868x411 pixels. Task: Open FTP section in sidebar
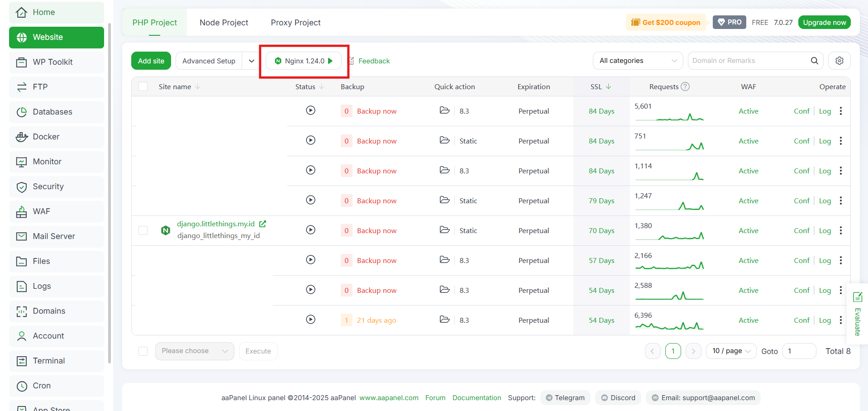click(57, 87)
